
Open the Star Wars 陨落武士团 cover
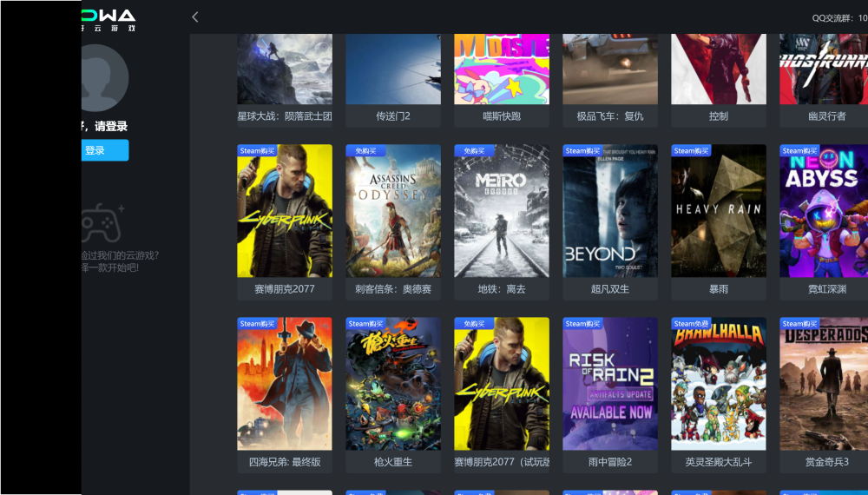[x=285, y=69]
